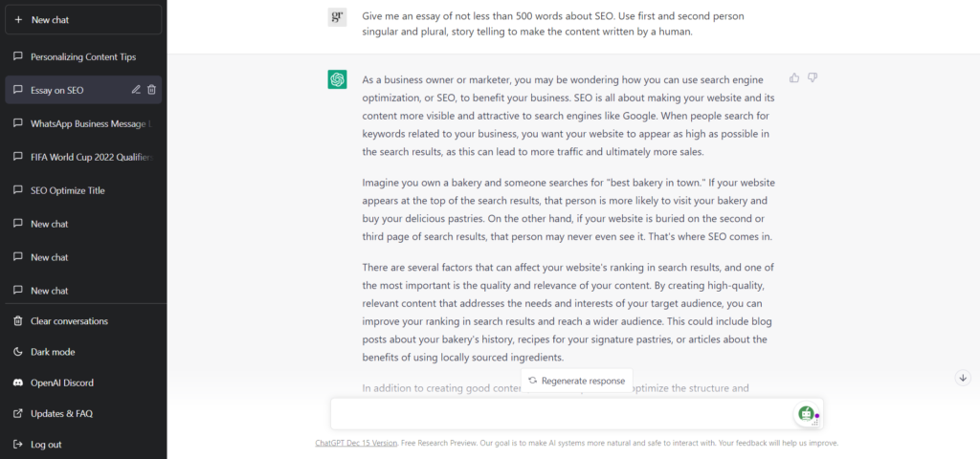Open the Personalizing Content Tips conversation

pos(83,56)
